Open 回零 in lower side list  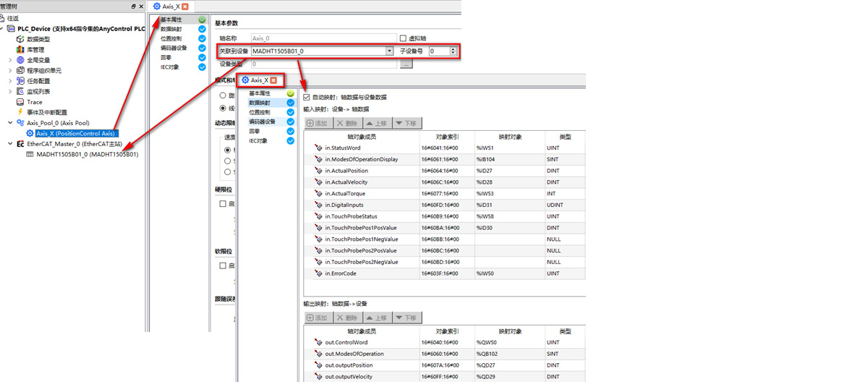coord(255,132)
